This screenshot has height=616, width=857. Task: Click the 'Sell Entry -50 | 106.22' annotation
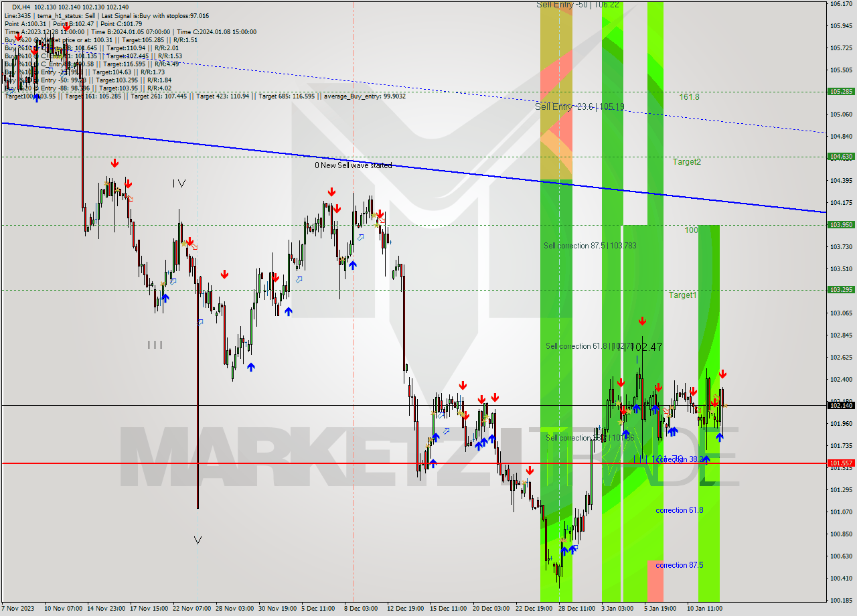[x=578, y=5]
